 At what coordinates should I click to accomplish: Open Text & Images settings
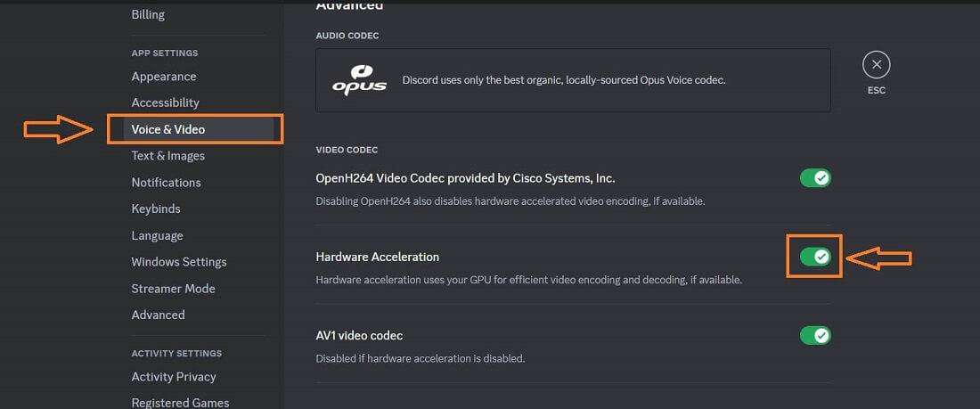tap(168, 156)
